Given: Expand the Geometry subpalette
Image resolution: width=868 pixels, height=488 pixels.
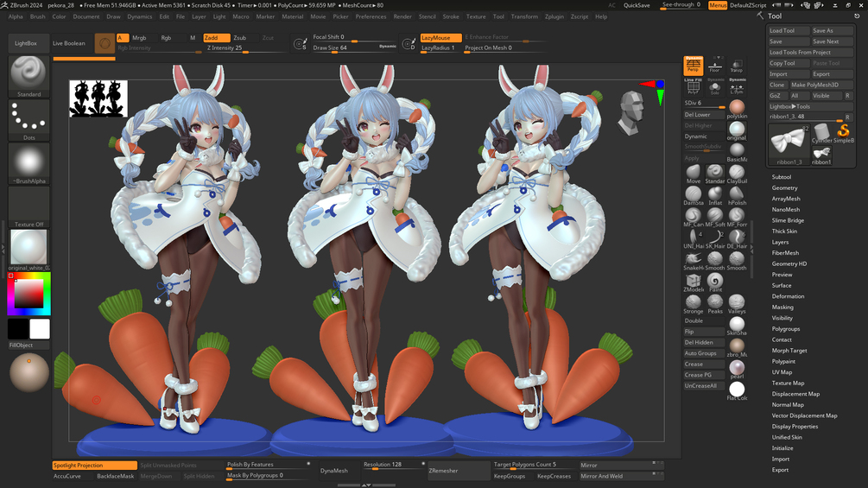Looking at the screenshot, I should [784, 187].
